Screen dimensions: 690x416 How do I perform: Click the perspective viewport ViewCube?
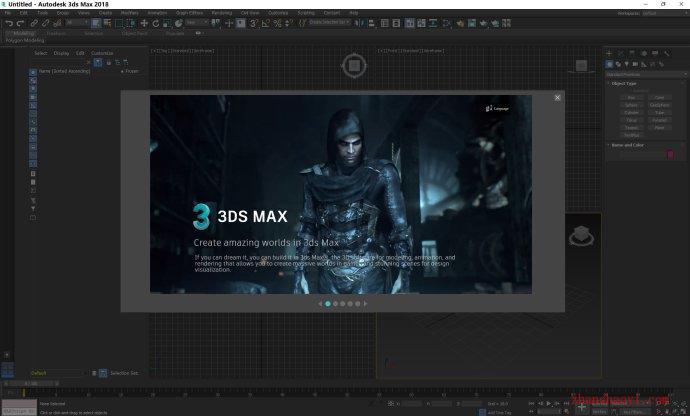click(581, 236)
